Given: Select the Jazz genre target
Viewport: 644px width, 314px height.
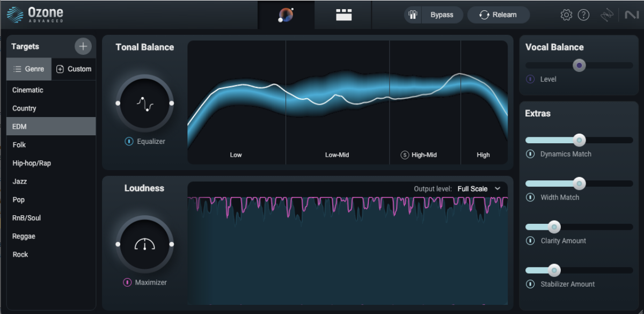Looking at the screenshot, I should 51,181.
